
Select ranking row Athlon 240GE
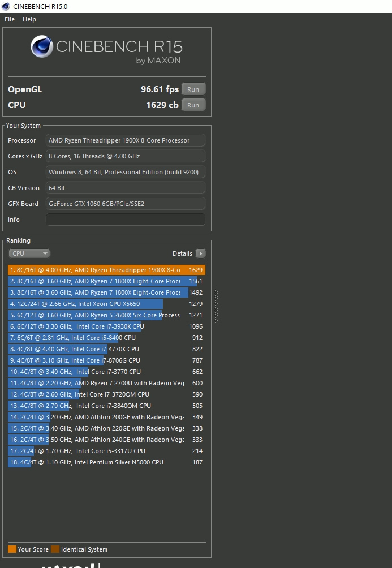pos(106,440)
